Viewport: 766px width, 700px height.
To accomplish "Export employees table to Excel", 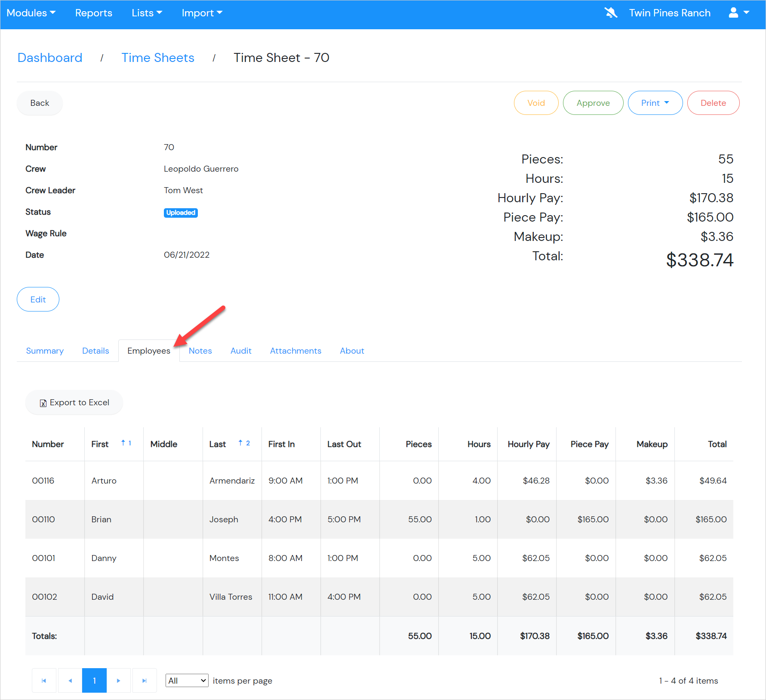I will [x=74, y=402].
